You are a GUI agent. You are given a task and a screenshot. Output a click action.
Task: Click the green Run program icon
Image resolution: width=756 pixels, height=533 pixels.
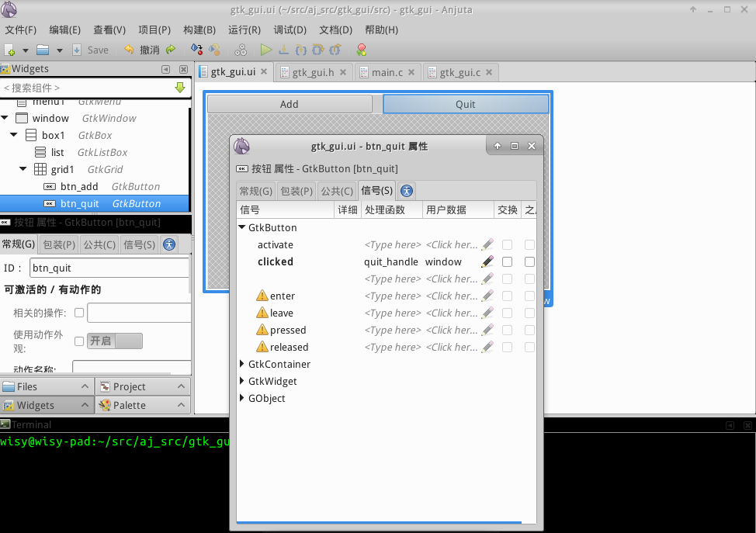click(x=265, y=50)
